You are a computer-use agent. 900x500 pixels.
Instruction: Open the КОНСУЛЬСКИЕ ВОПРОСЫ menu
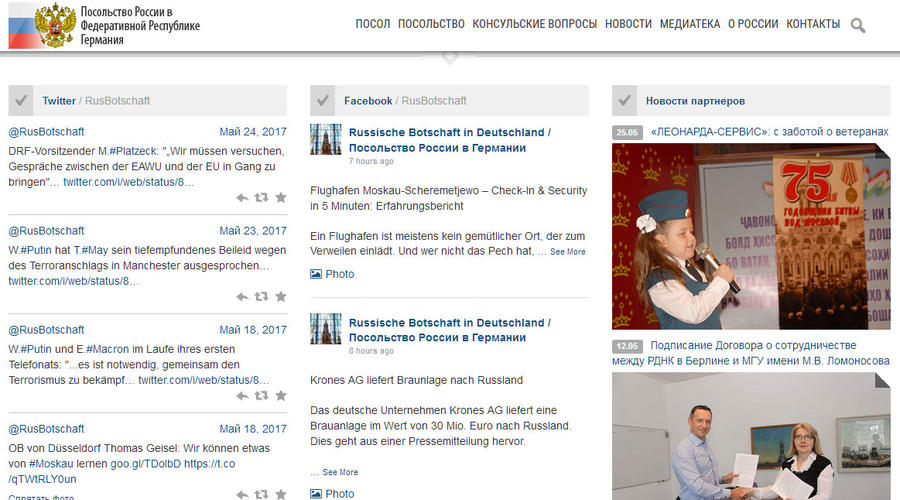point(534,24)
